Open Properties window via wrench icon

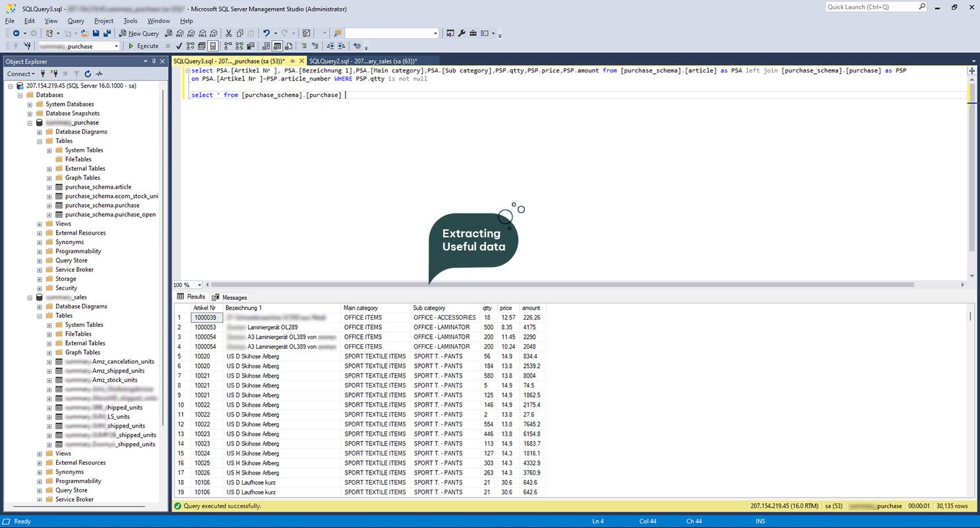[x=462, y=34]
